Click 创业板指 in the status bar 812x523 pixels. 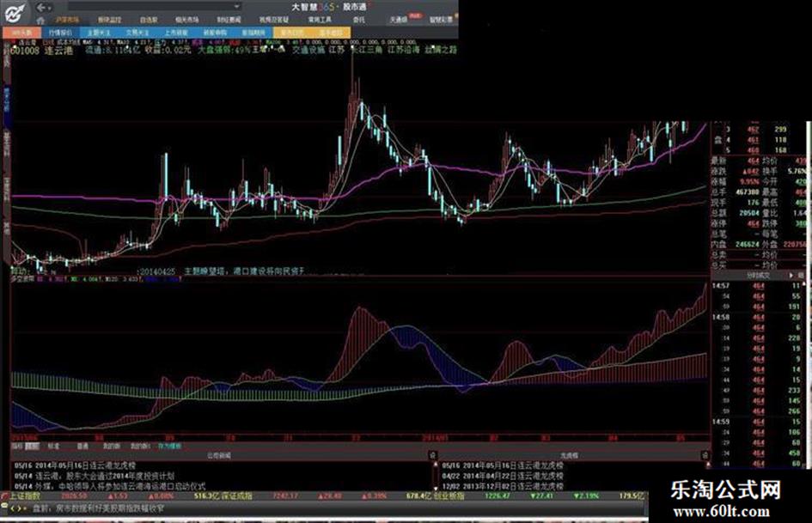[449, 496]
